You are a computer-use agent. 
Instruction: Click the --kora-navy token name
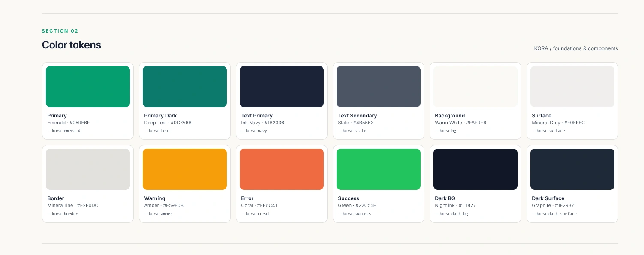point(254,131)
